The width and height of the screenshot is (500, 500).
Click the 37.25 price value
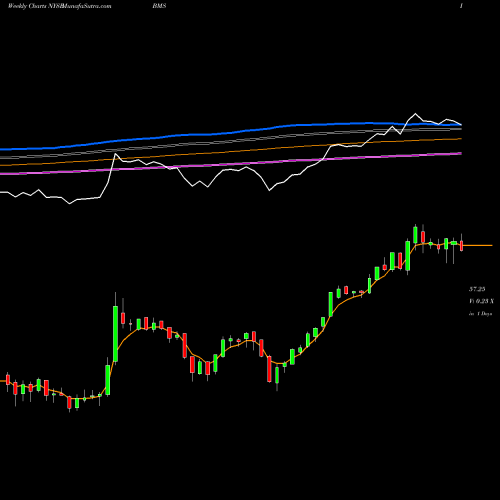point(477,289)
